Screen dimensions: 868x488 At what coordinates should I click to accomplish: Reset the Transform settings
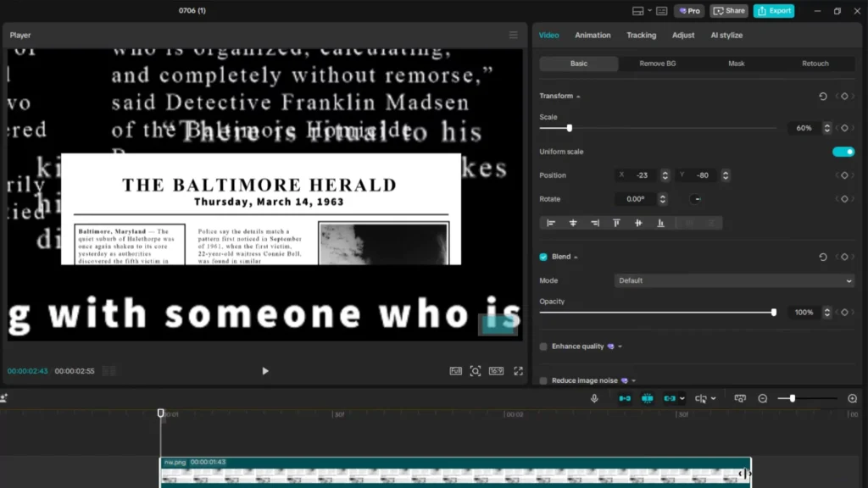[x=823, y=97]
